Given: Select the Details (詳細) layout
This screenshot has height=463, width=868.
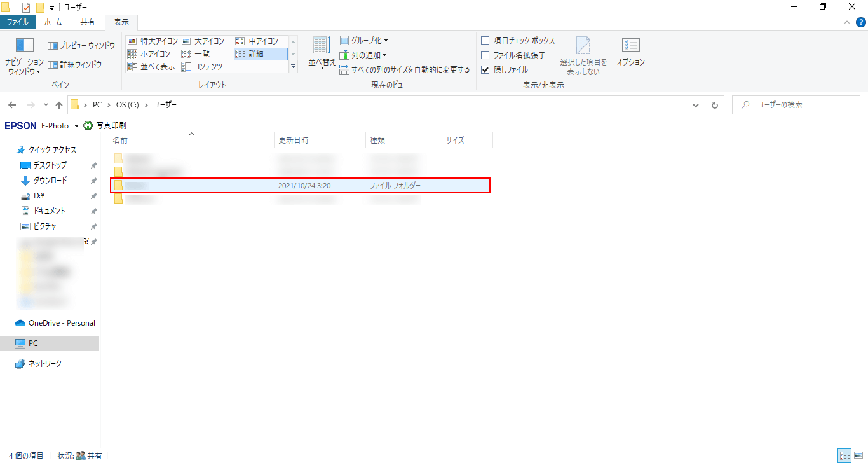Looking at the screenshot, I should [x=261, y=54].
